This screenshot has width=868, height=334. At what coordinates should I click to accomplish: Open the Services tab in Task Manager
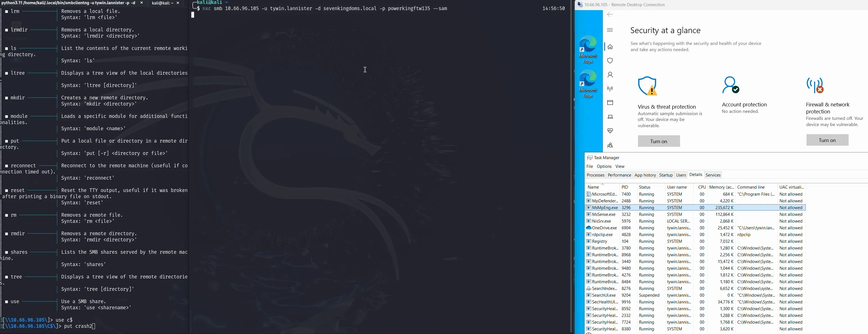coord(713,175)
